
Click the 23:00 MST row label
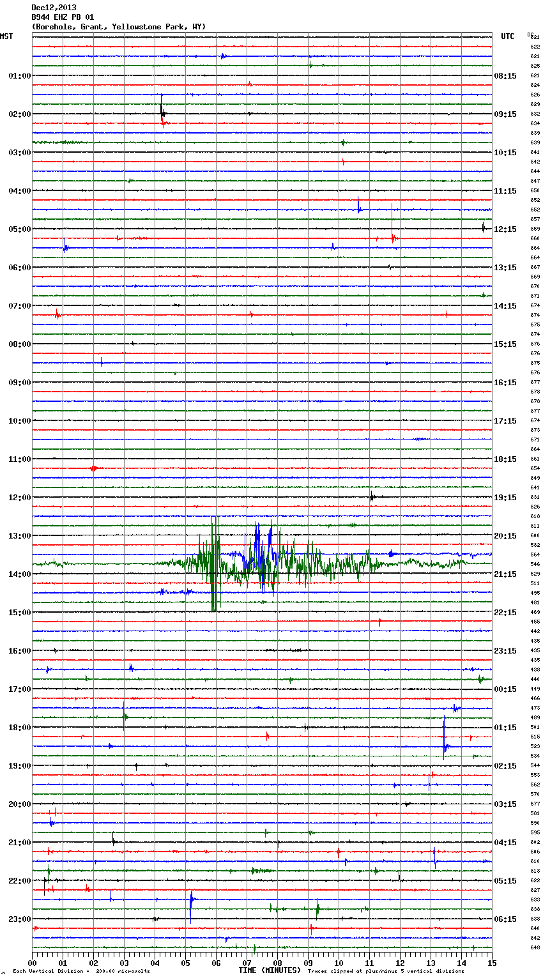20,919
